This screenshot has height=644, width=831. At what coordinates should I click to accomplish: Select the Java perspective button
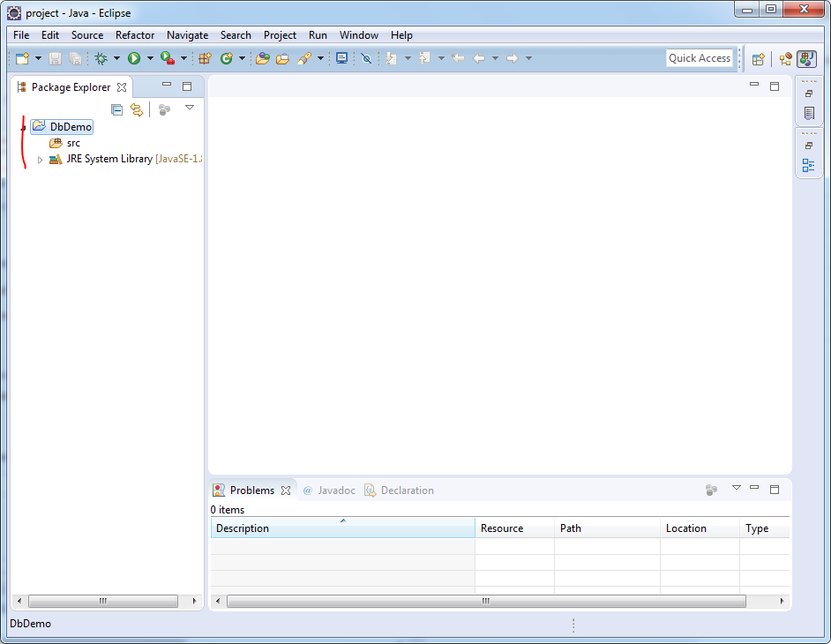806,59
